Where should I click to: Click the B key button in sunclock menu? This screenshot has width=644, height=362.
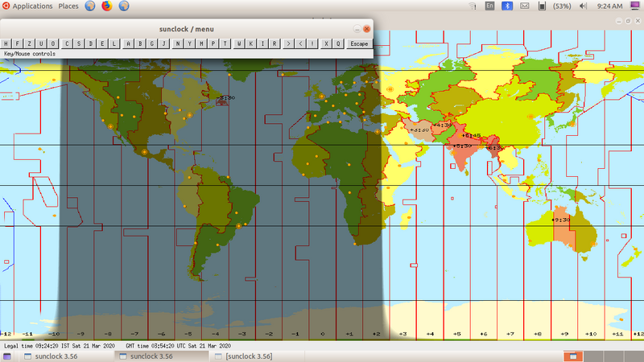tap(140, 43)
